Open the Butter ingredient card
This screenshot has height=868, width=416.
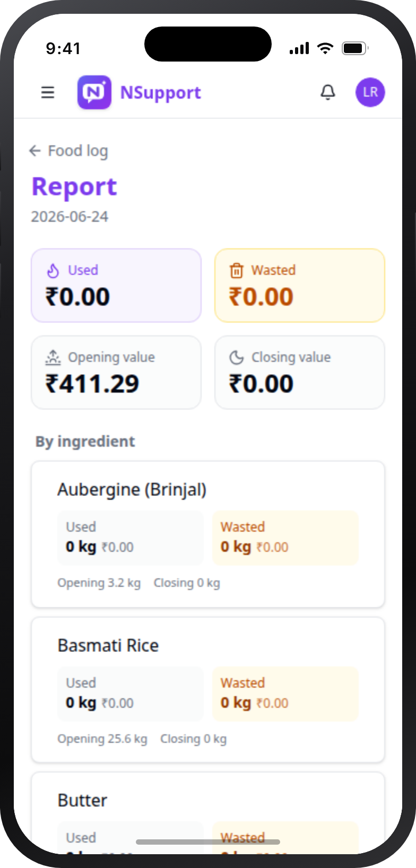coord(208,813)
